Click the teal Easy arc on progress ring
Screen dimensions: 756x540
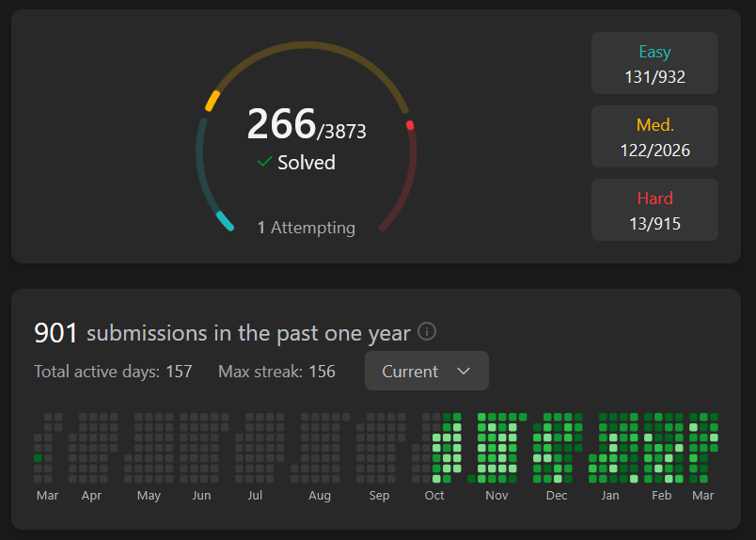(225, 221)
